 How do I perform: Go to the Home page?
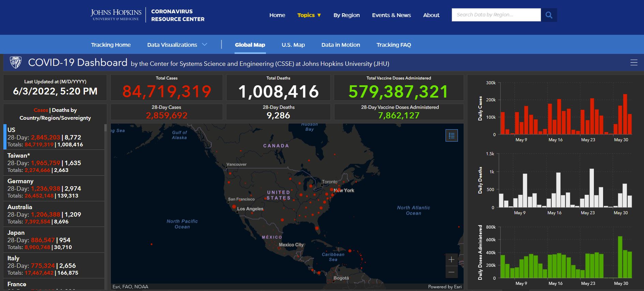(x=277, y=15)
